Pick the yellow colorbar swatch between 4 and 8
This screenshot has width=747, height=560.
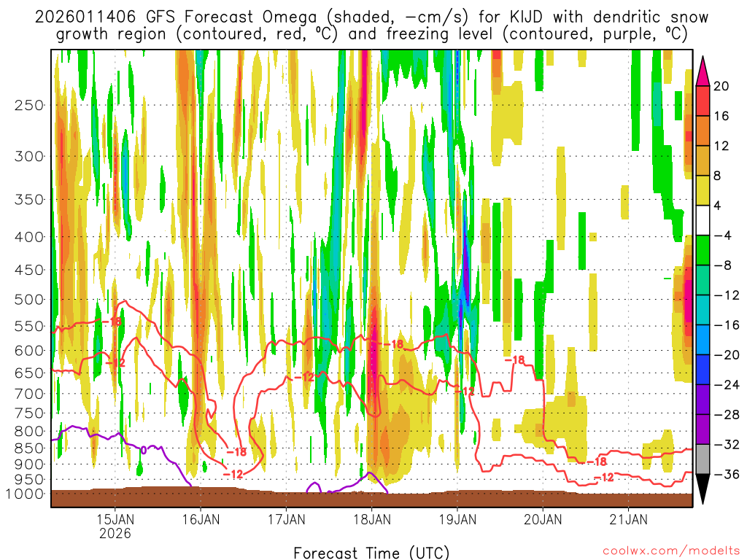pos(703,191)
